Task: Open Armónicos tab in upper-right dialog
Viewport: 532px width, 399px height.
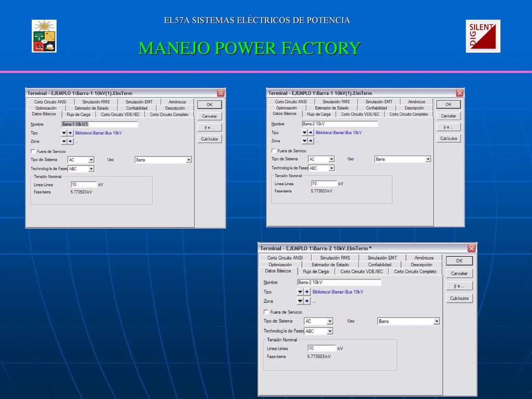Action: (x=416, y=102)
